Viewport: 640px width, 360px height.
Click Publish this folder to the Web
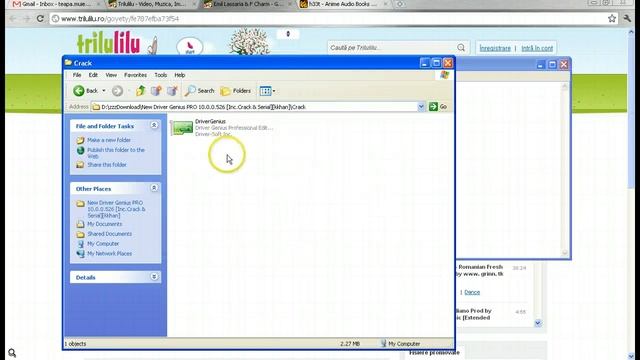[116, 153]
